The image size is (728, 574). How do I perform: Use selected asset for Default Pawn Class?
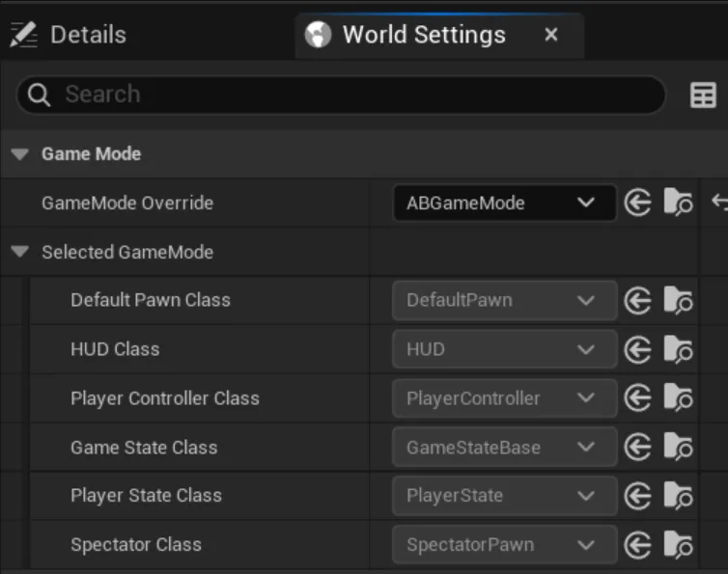point(637,300)
